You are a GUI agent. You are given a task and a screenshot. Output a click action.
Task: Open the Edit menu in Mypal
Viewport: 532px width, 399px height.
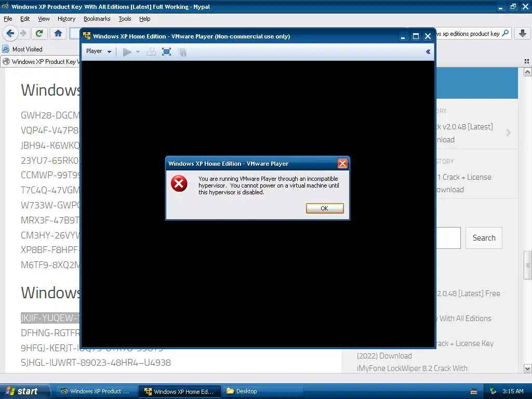coord(25,19)
